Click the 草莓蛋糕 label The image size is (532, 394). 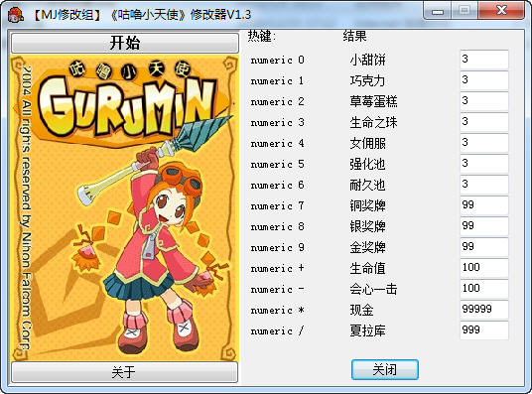(373, 102)
